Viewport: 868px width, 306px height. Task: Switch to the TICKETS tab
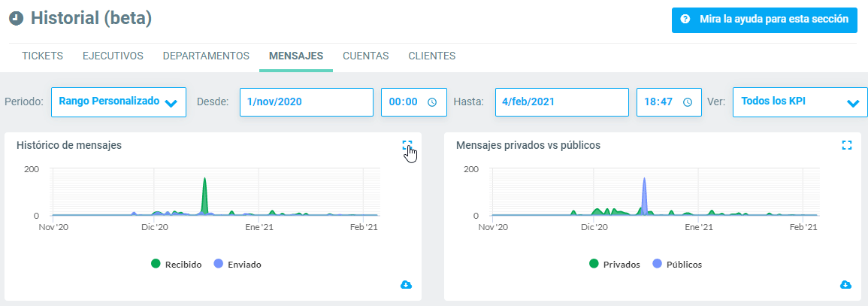(x=42, y=56)
